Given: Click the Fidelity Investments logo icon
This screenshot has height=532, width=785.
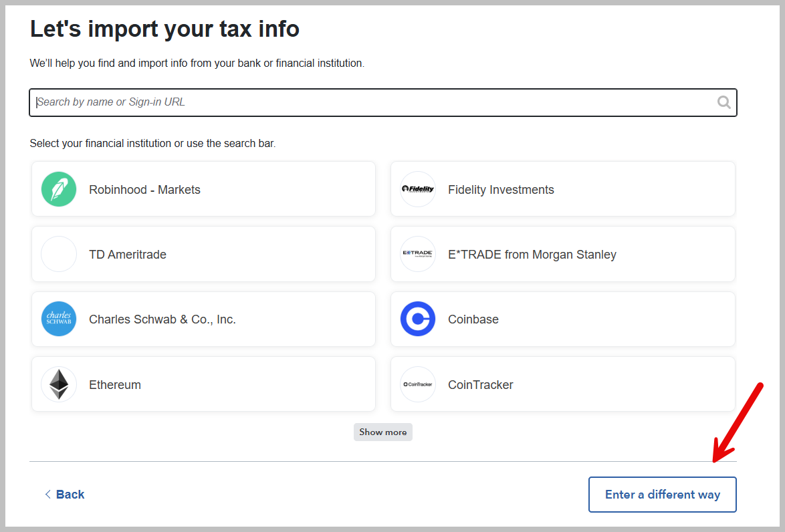Looking at the screenshot, I should (417, 189).
